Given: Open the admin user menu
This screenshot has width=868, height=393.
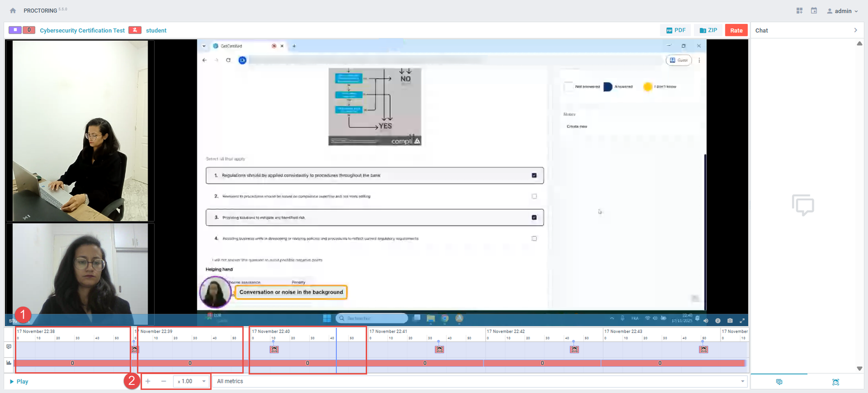Looking at the screenshot, I should point(843,11).
